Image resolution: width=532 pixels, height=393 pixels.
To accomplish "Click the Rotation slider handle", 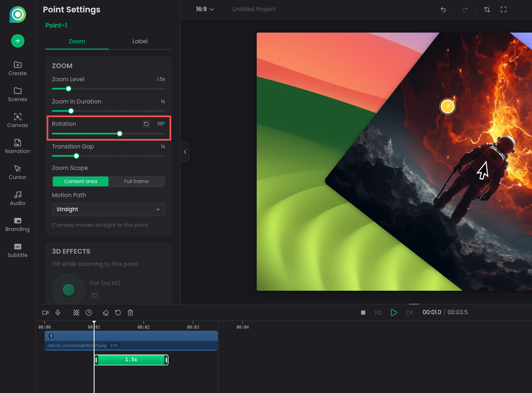I will click(x=120, y=134).
